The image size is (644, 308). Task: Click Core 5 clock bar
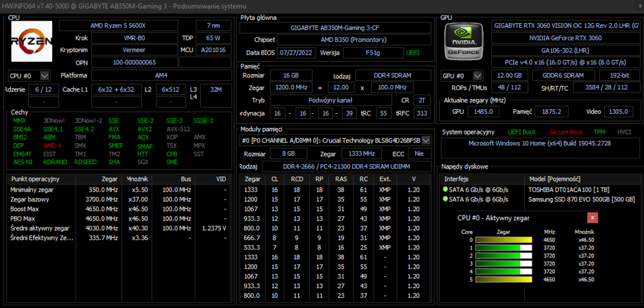click(x=504, y=279)
